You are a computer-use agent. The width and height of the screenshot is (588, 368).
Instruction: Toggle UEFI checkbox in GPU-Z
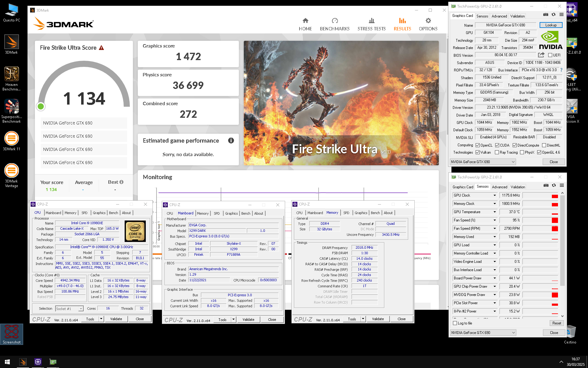point(550,55)
